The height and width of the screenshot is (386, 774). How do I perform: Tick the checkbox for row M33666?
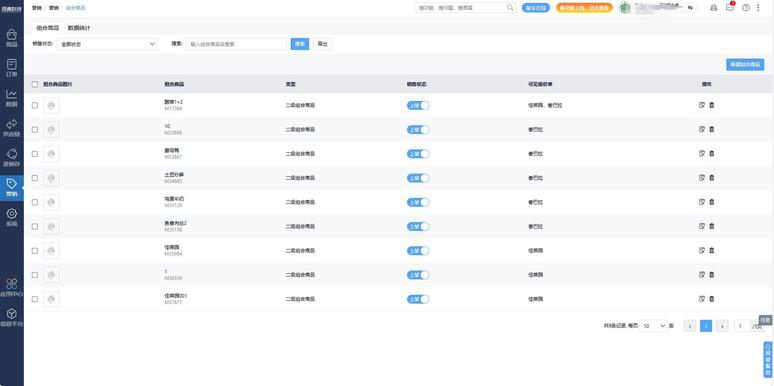point(35,129)
